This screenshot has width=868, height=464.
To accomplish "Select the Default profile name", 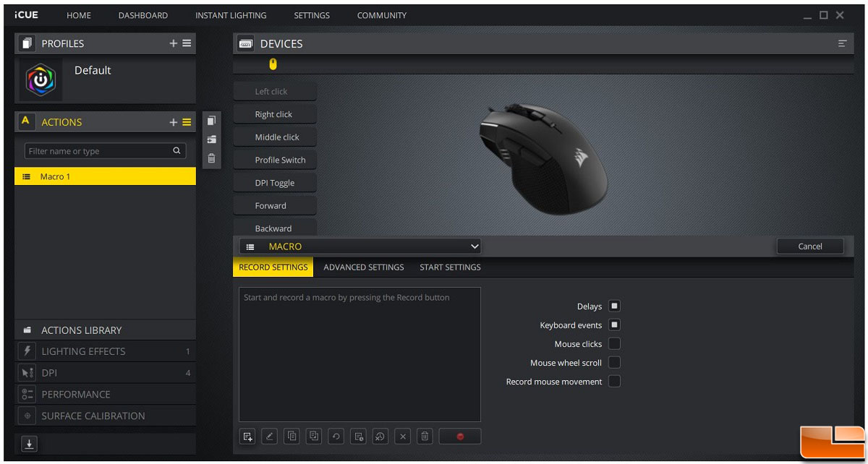I will tap(93, 70).
